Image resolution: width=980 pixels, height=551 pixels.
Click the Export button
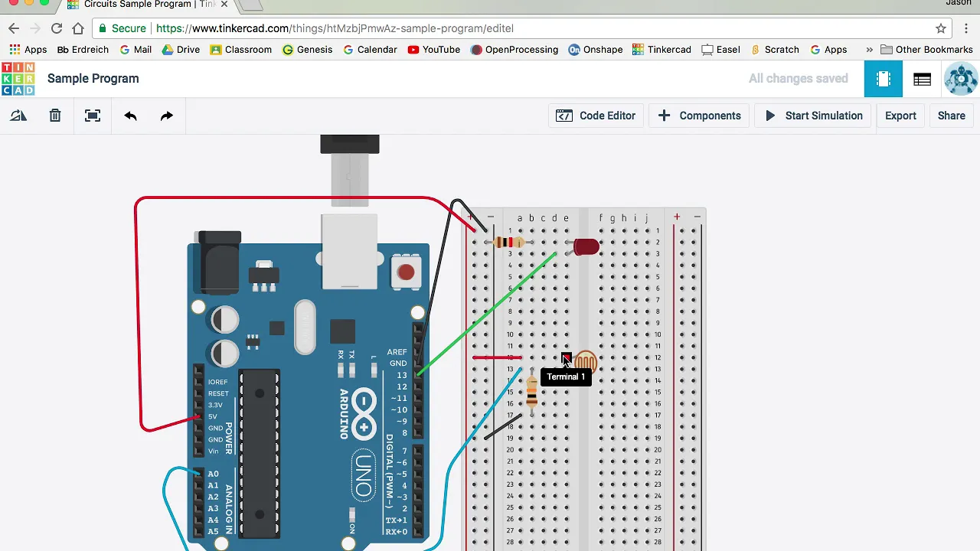click(900, 116)
